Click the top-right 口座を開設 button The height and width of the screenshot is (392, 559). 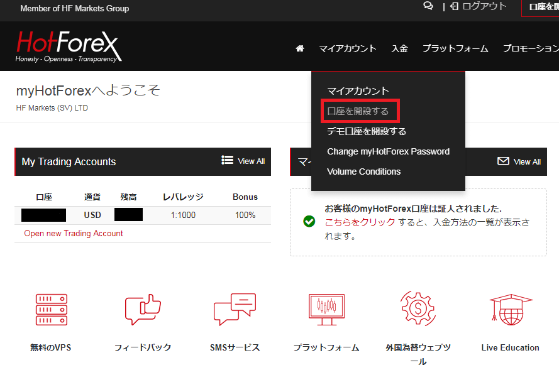(x=541, y=8)
